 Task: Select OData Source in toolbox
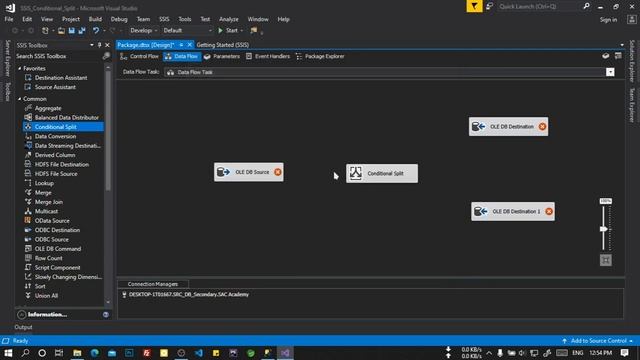pyautogui.click(x=52, y=221)
